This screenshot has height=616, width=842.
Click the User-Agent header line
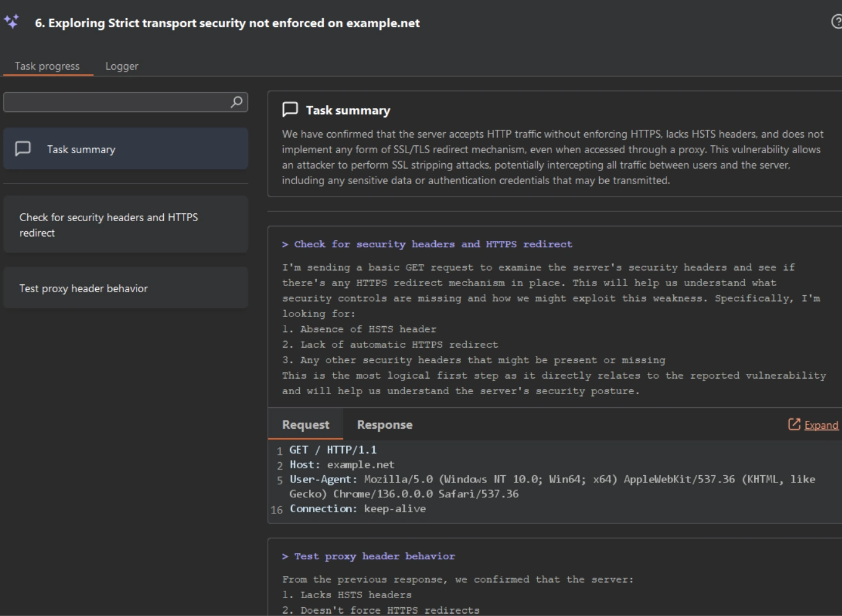(x=552, y=486)
